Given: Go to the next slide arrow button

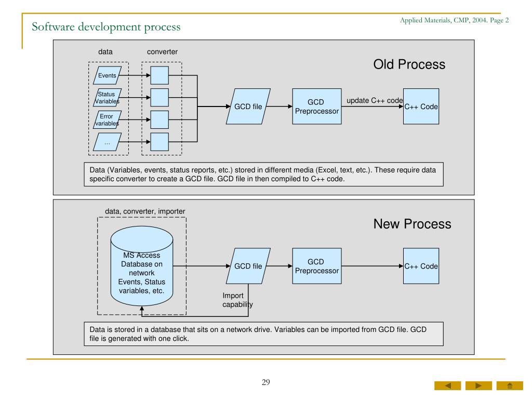Looking at the screenshot, I should (478, 386).
